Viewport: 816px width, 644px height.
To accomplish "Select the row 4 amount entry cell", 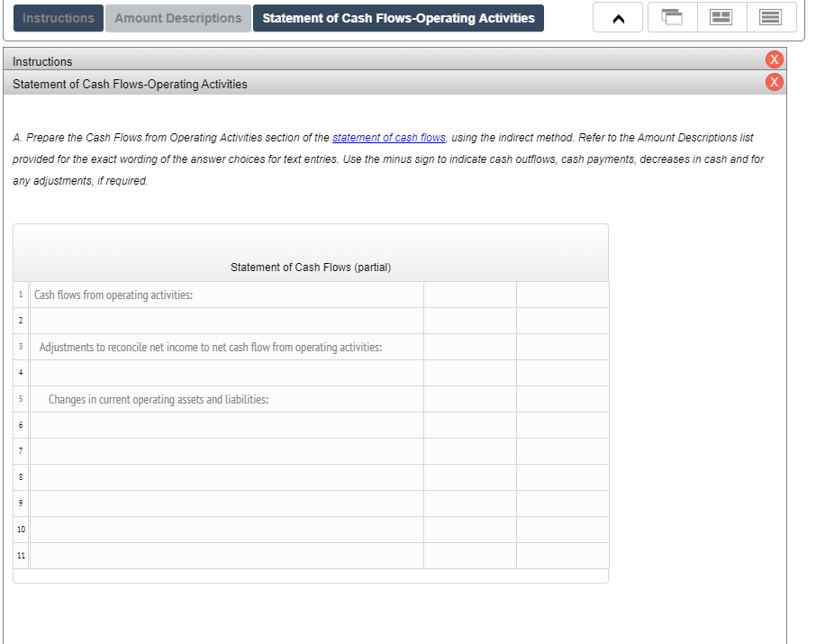I will [468, 373].
